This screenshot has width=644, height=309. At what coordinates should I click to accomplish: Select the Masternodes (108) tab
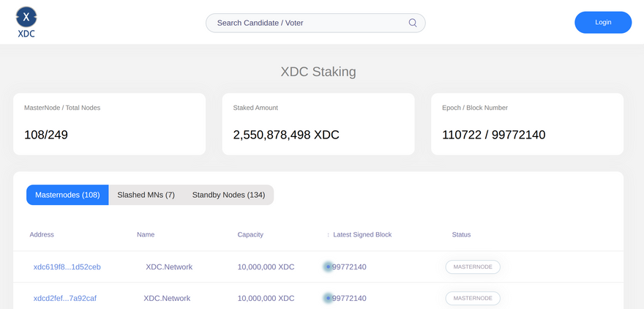[x=67, y=195]
